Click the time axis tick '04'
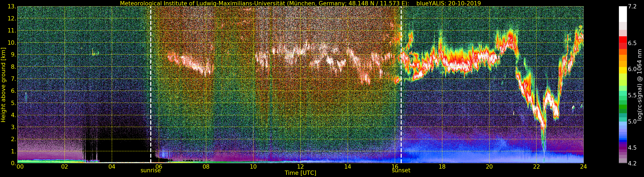The image size is (644, 177). [x=112, y=166]
